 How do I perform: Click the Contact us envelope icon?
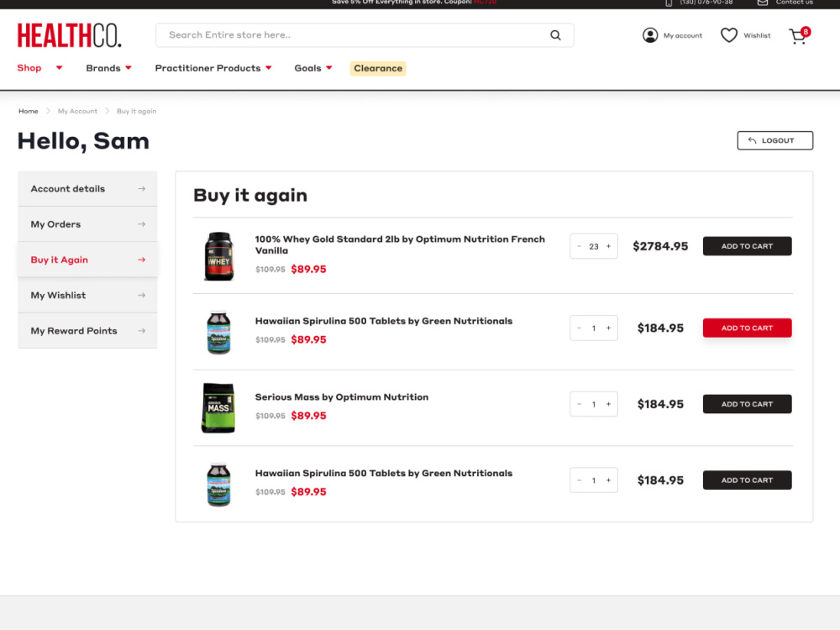pyautogui.click(x=763, y=3)
